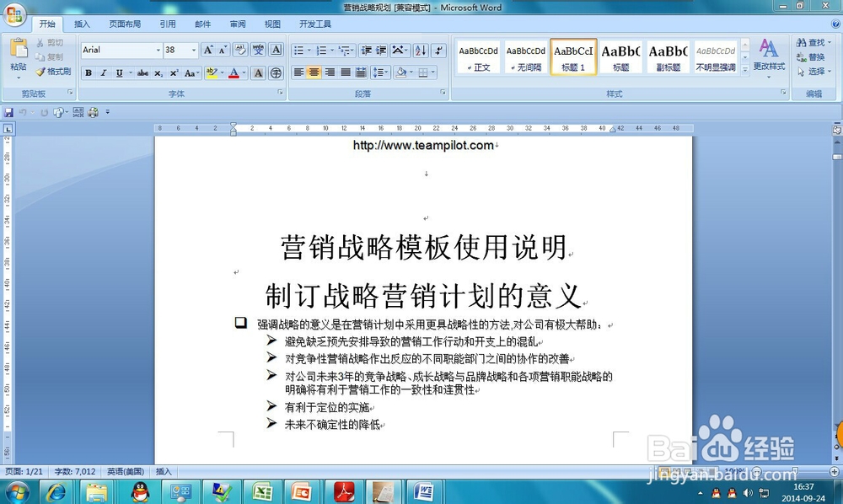
Task: Apply text highlight color
Action: pyautogui.click(x=211, y=72)
